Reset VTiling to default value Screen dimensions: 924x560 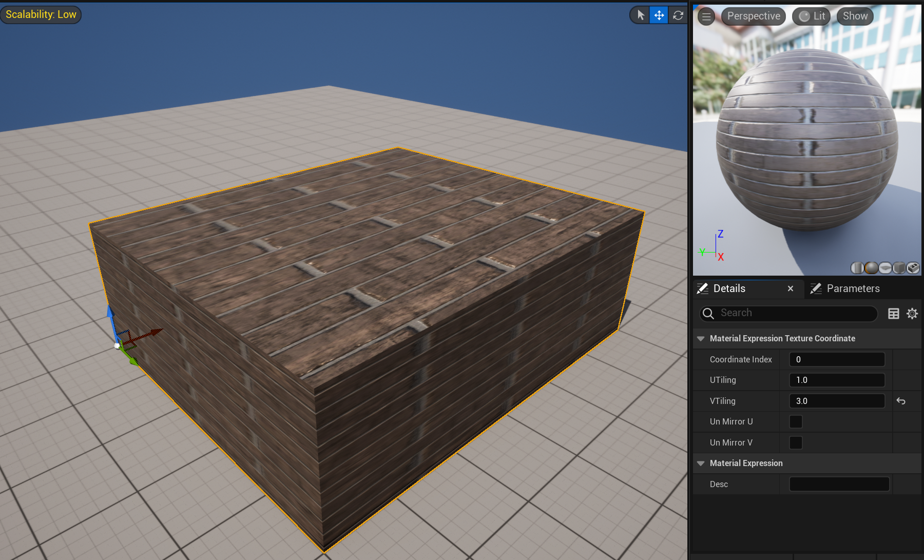tap(901, 401)
